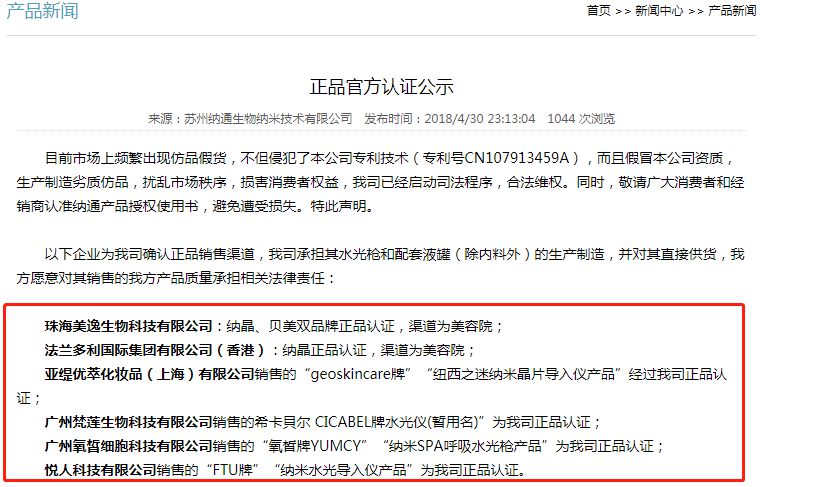Select the 1044 次浏览 view count
This screenshot has height=487, width=840.
581,118
